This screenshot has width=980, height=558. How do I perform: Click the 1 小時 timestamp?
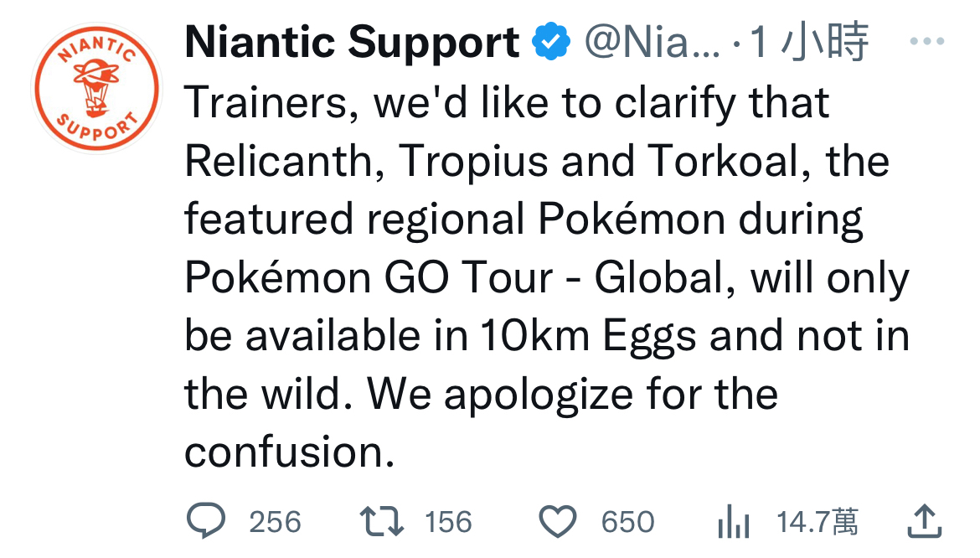tap(809, 42)
